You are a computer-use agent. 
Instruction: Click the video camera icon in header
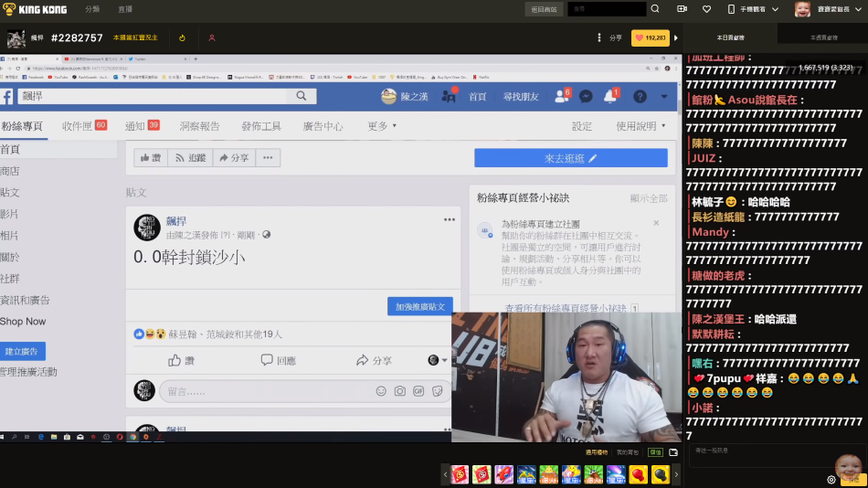coord(682,9)
